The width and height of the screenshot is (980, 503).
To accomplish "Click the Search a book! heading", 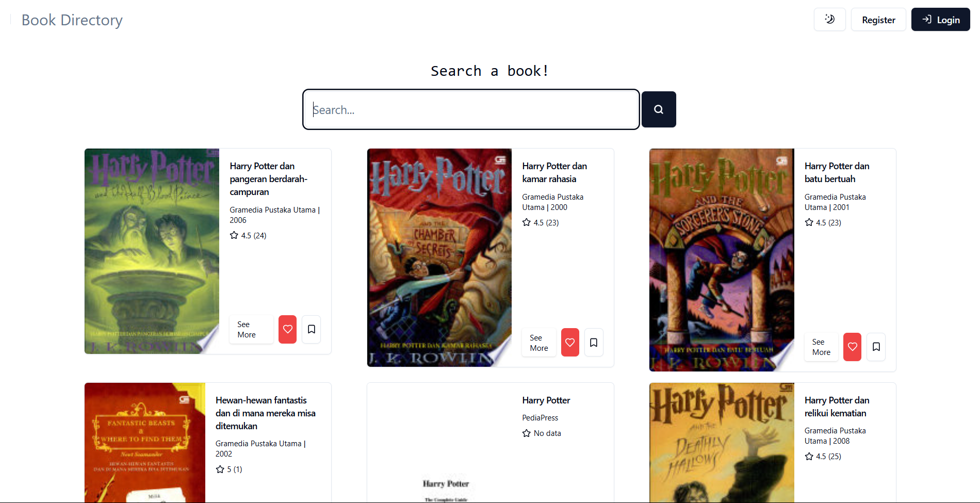I will tap(489, 71).
